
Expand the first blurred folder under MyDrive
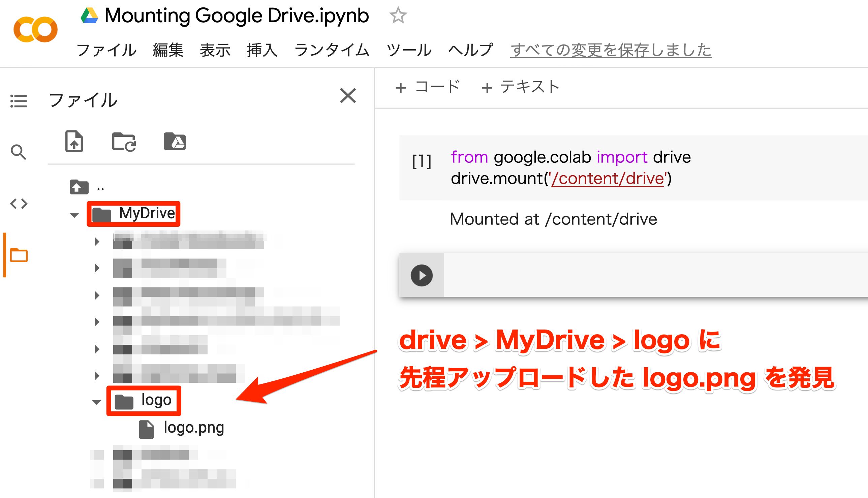click(x=97, y=242)
